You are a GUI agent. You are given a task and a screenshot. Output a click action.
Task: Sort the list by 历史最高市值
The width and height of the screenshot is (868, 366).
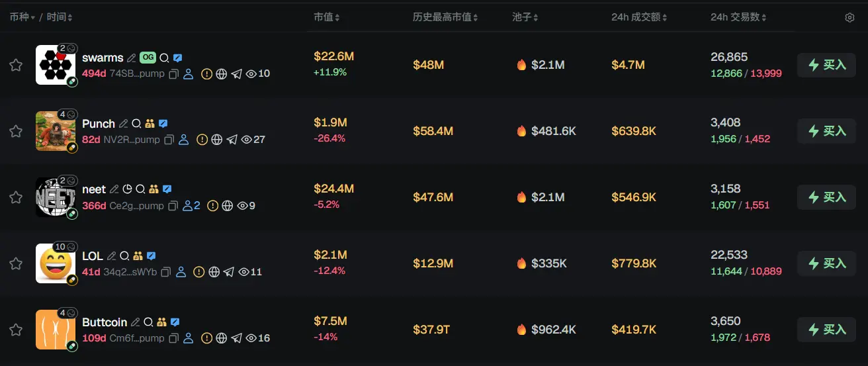point(475,18)
